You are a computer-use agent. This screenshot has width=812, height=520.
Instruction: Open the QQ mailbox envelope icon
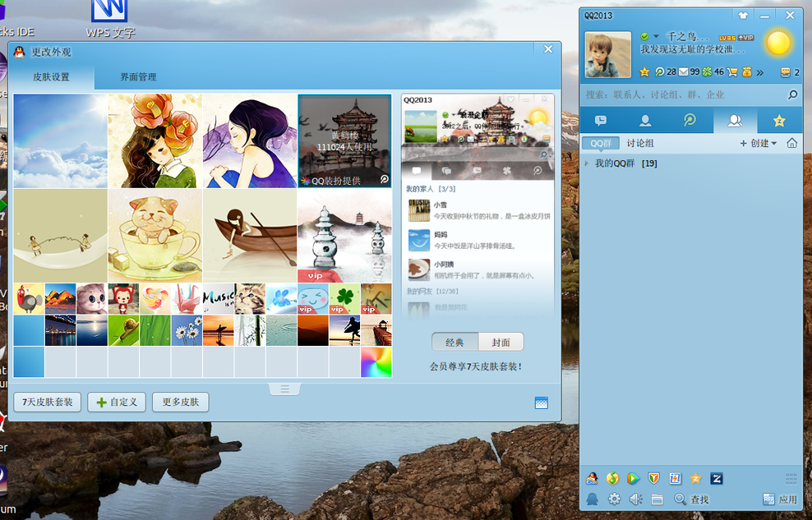click(x=683, y=72)
